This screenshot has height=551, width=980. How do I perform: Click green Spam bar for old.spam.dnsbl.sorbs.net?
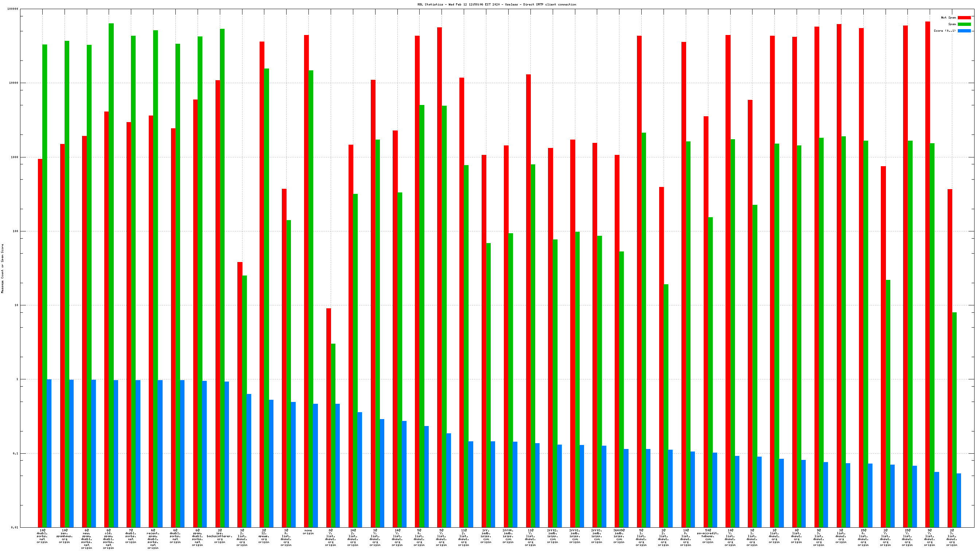(111, 266)
